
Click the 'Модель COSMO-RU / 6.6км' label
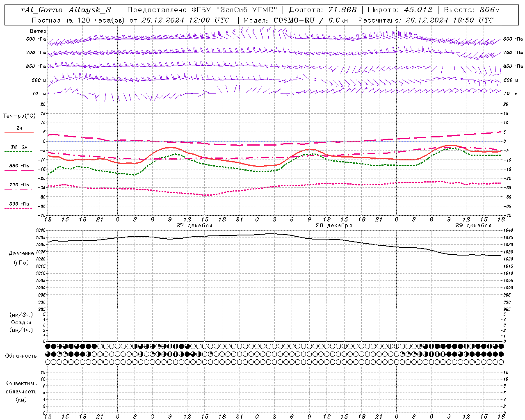click(x=295, y=20)
